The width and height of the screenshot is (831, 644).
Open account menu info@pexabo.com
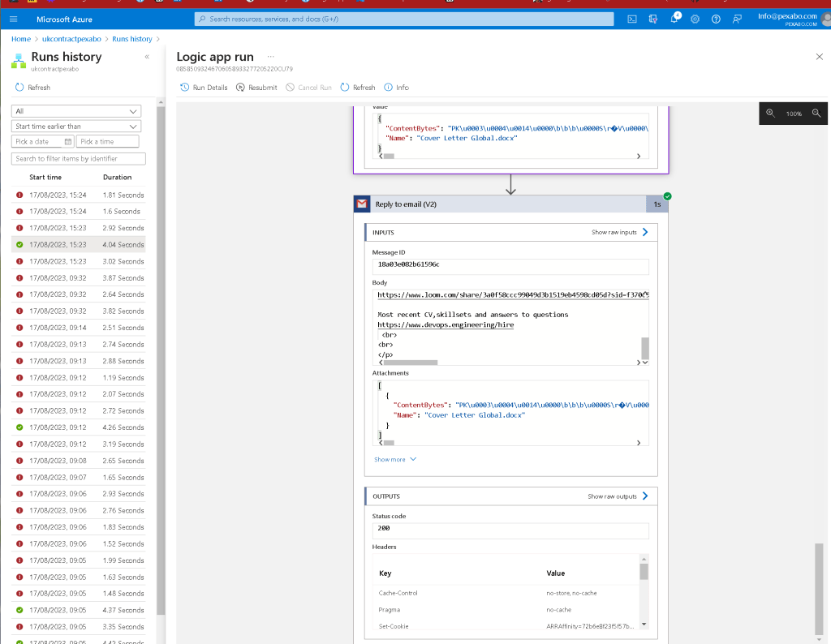click(x=793, y=19)
